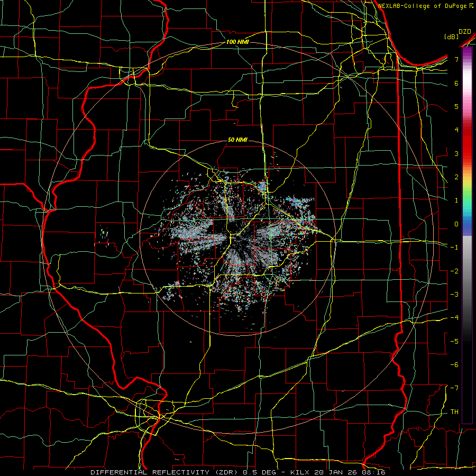Select the 3 value on color scale
Viewport: 476px width, 476px height.
pos(456,153)
